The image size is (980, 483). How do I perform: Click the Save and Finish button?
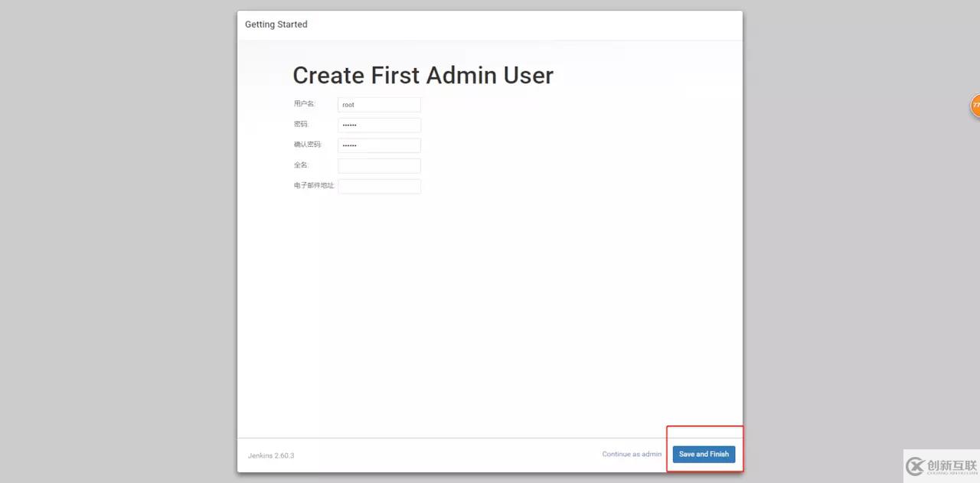[704, 454]
